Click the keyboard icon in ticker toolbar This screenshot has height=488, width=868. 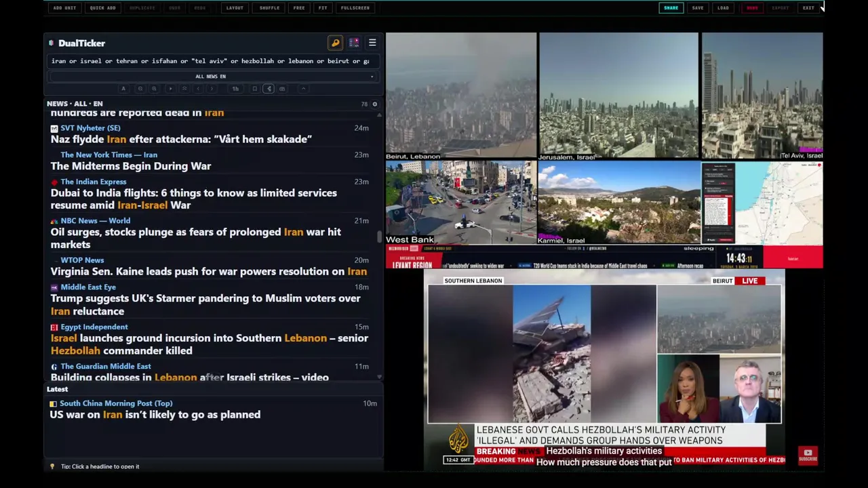(x=282, y=89)
